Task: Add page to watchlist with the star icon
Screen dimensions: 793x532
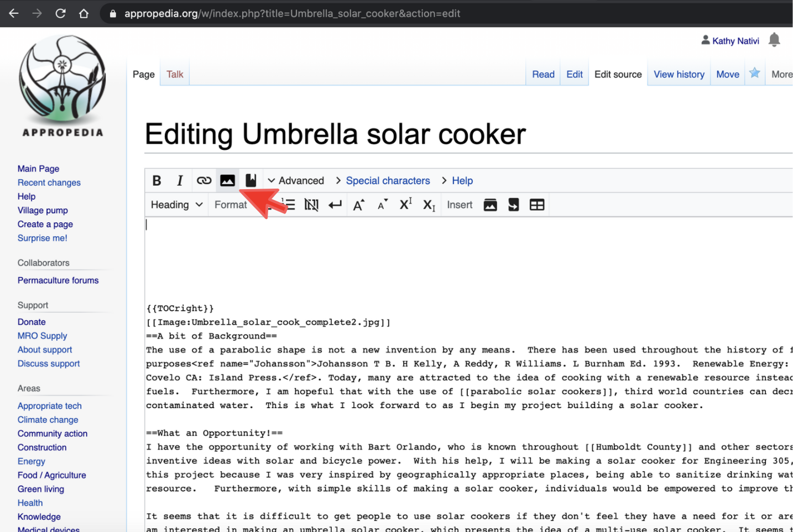Action: click(x=754, y=74)
